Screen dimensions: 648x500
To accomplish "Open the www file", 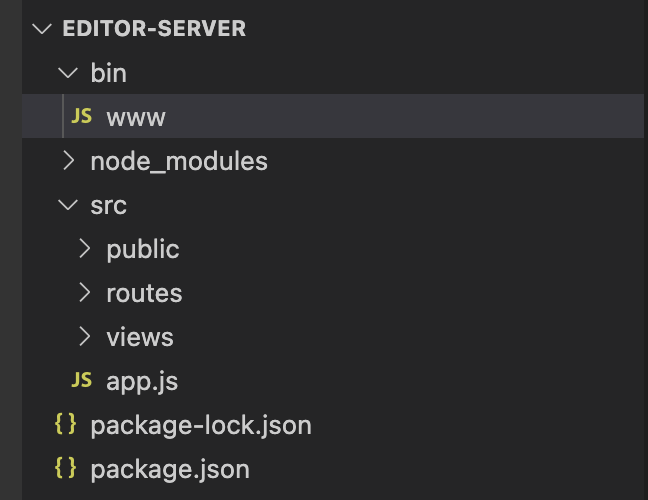I will pos(136,117).
